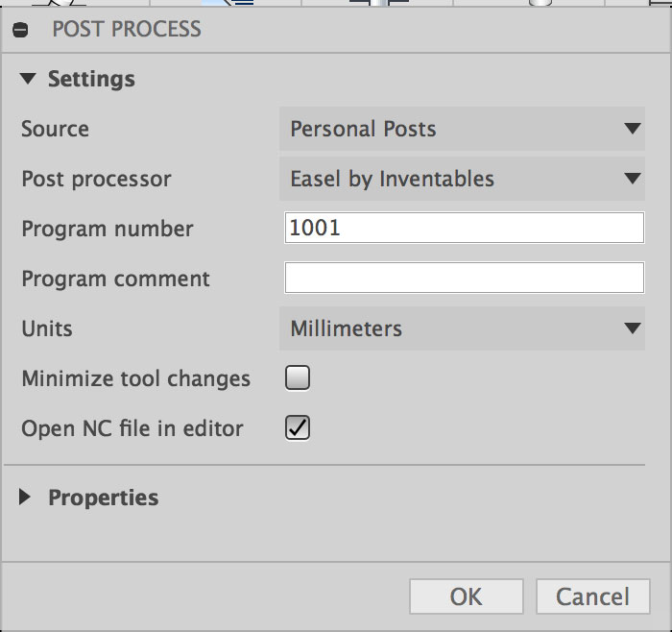Viewport: 672px width, 632px height.
Task: Click the Minimize tool changes label
Action: tap(135, 378)
